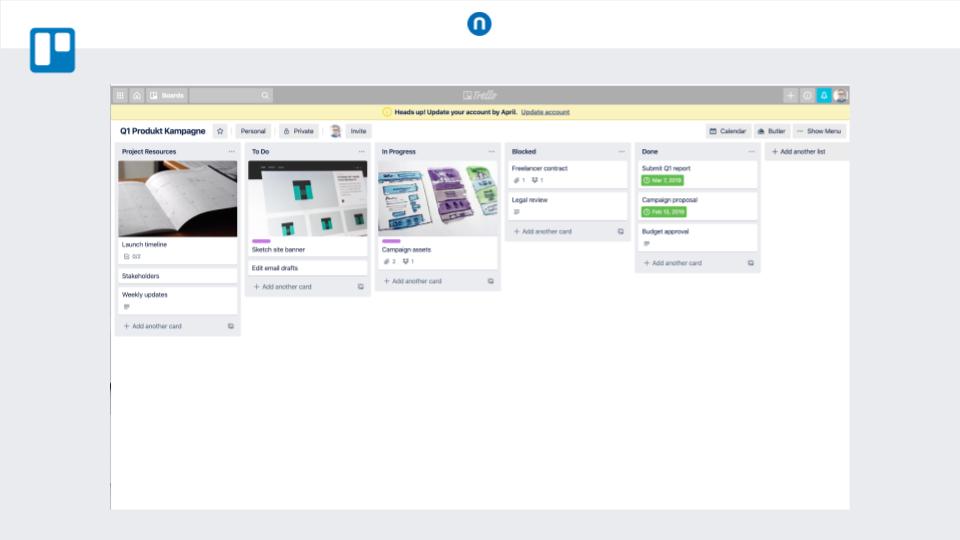Screen dimensions: 960x540
Task: Click the search field in header
Action: 230,96
